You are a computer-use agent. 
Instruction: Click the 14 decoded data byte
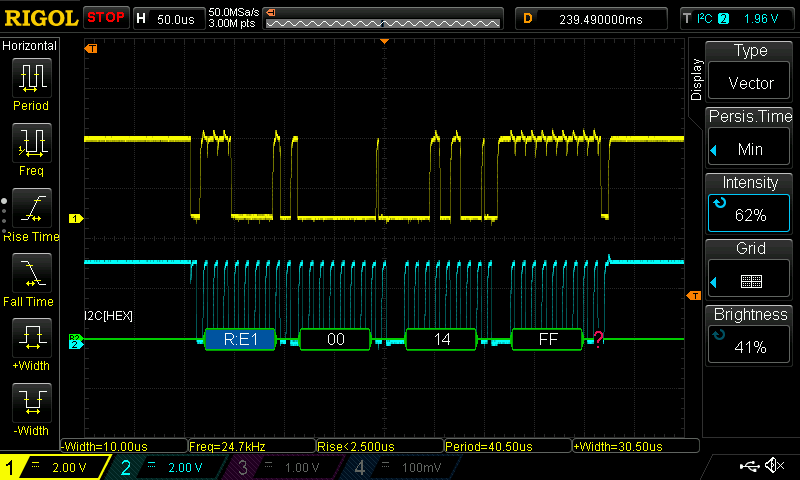(441, 339)
